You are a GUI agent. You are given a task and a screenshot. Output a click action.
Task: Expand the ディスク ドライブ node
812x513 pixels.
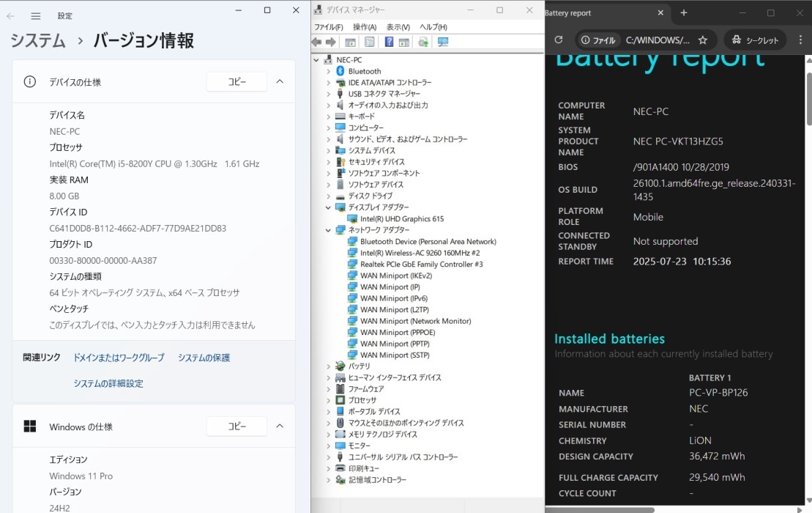[x=328, y=196]
